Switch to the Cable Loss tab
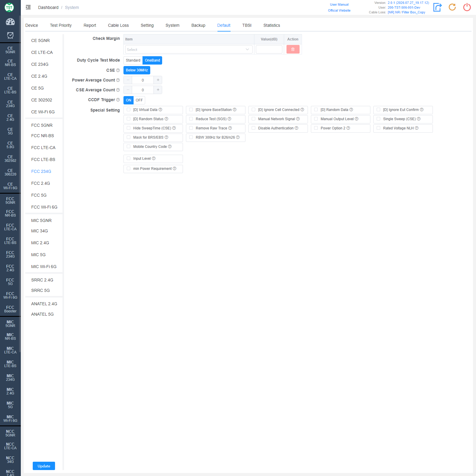 pos(118,25)
